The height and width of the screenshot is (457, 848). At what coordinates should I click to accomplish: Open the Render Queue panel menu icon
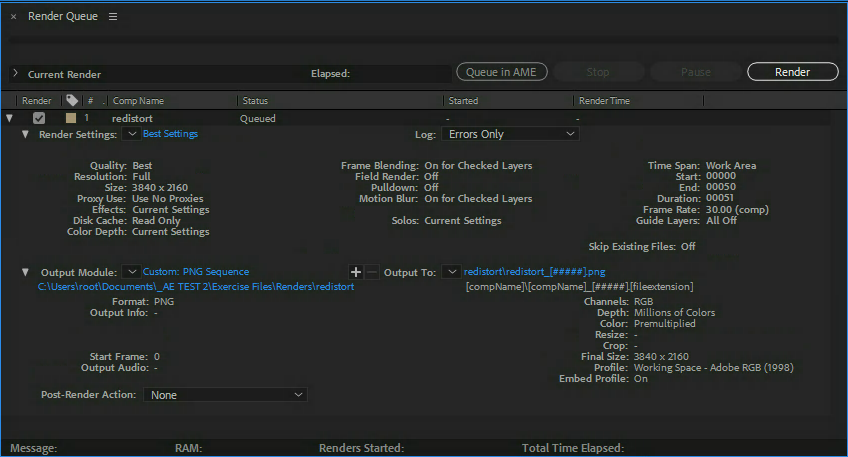pos(113,17)
